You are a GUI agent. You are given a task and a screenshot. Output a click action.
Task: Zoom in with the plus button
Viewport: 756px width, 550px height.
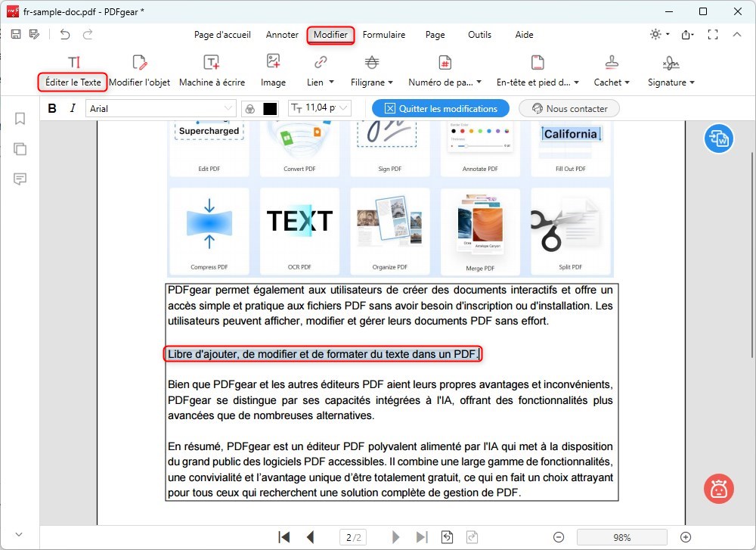click(686, 537)
